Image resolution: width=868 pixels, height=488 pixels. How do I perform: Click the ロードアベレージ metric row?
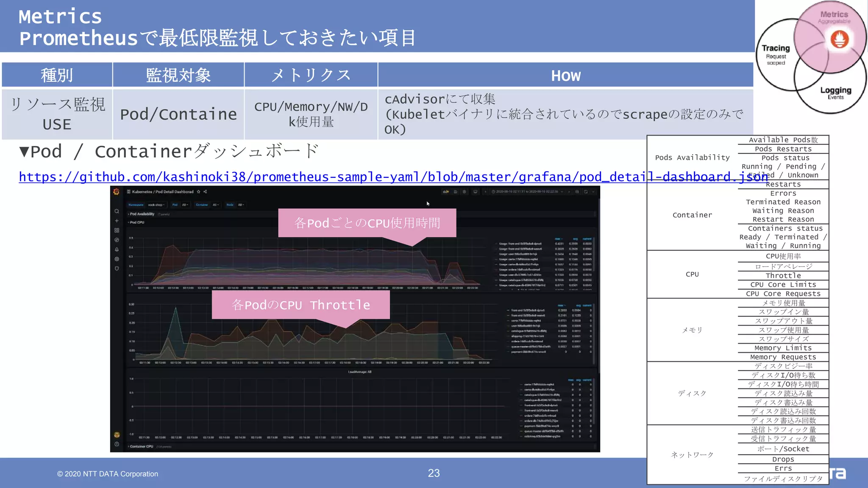click(x=783, y=266)
